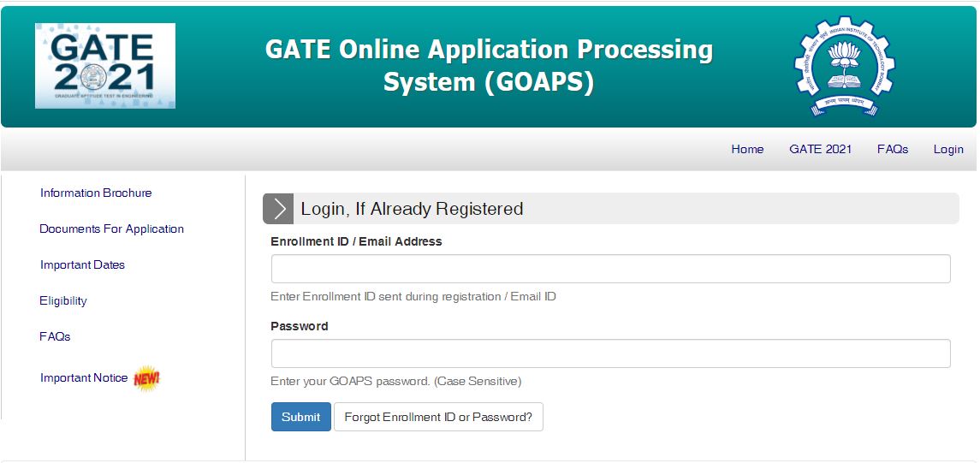Open Documents For Application link
This screenshot has width=980, height=463.
[x=111, y=229]
